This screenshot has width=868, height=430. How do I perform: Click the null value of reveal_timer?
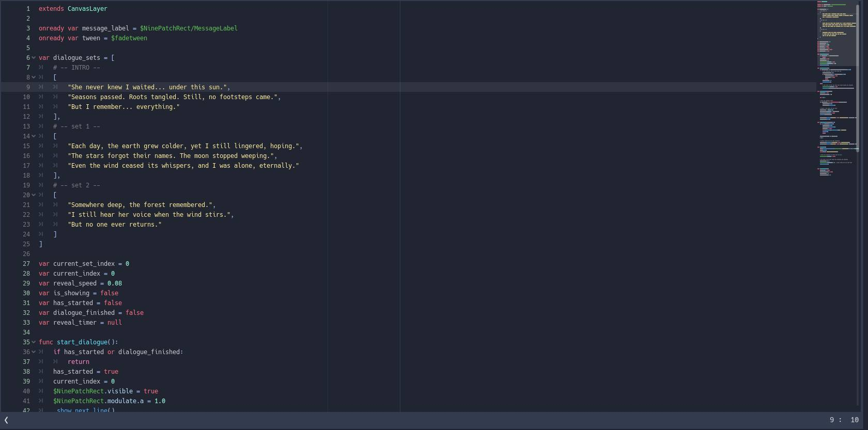tap(115, 323)
